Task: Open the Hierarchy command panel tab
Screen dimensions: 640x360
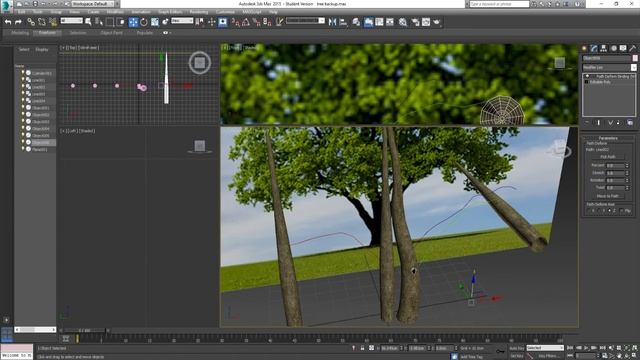Action: coord(604,48)
